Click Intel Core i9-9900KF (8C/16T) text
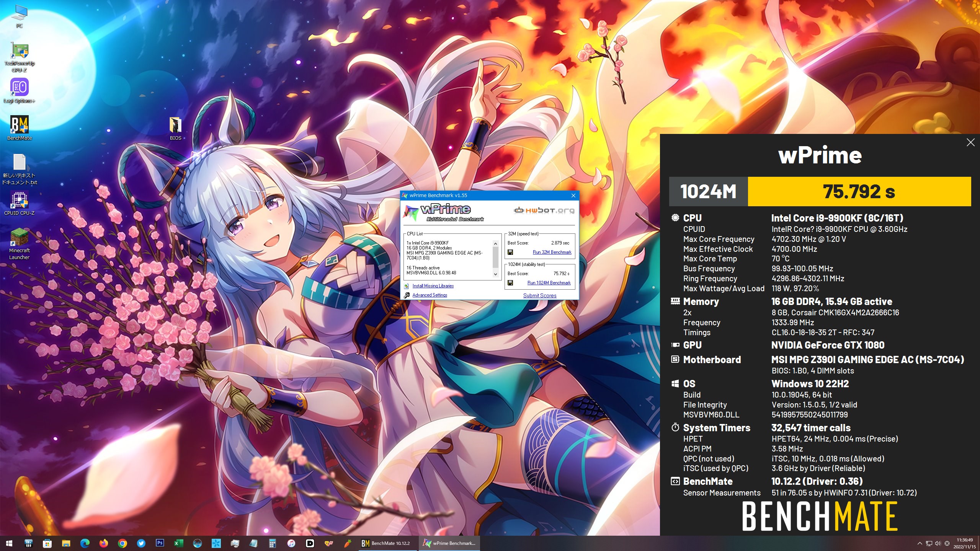The width and height of the screenshot is (980, 551). click(837, 218)
